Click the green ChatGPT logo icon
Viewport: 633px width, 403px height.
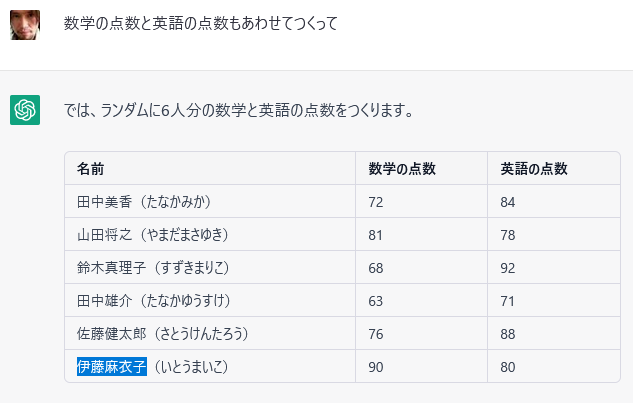point(25,110)
